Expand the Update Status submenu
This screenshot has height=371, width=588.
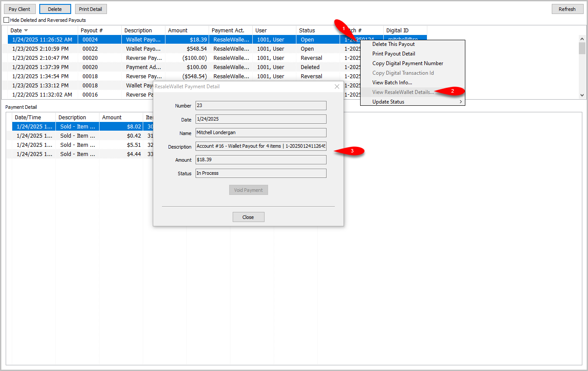click(x=413, y=102)
